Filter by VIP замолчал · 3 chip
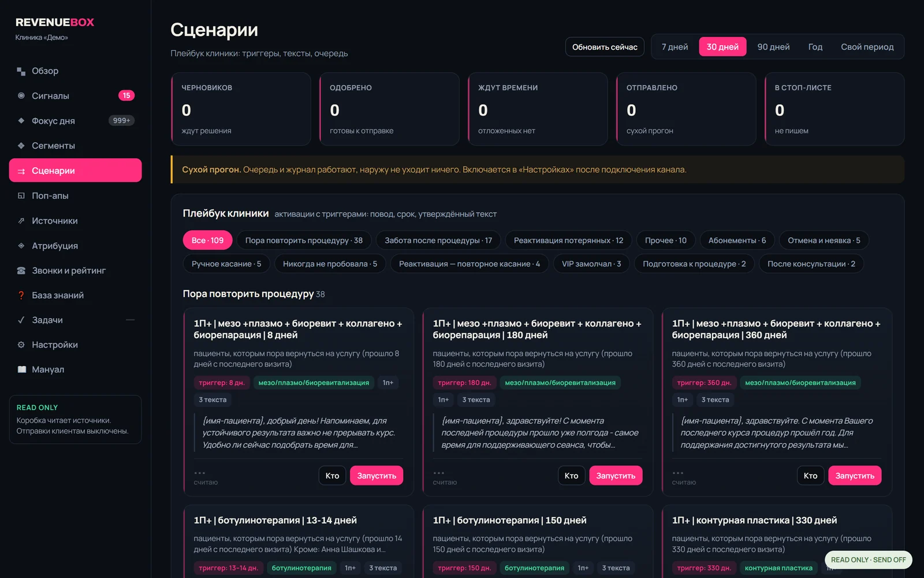This screenshot has width=924, height=578. [x=591, y=264]
